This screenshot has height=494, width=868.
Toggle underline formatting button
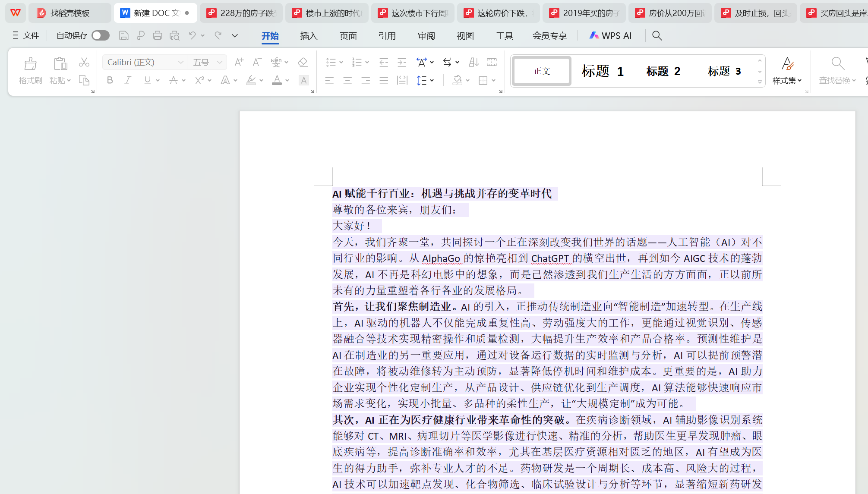tap(148, 80)
